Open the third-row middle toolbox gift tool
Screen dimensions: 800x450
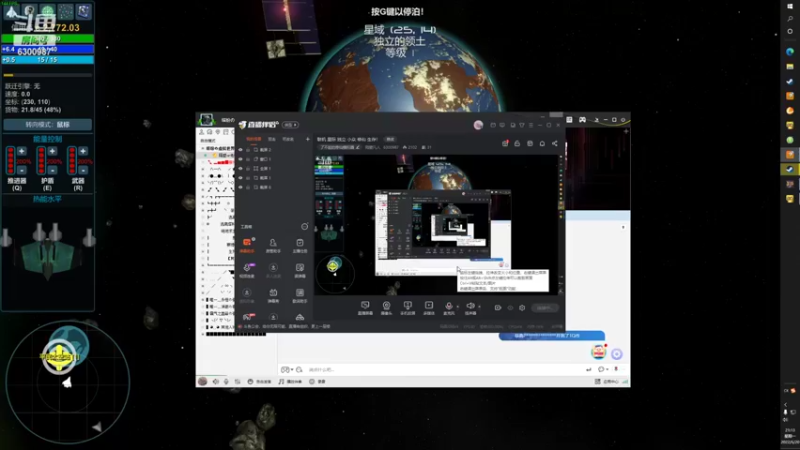coord(273,295)
